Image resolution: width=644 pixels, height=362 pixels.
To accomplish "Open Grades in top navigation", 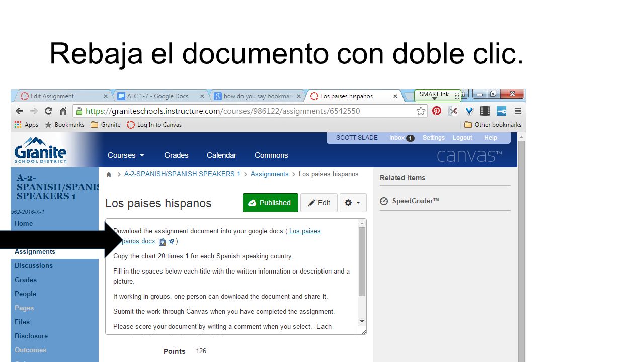I will point(176,155).
